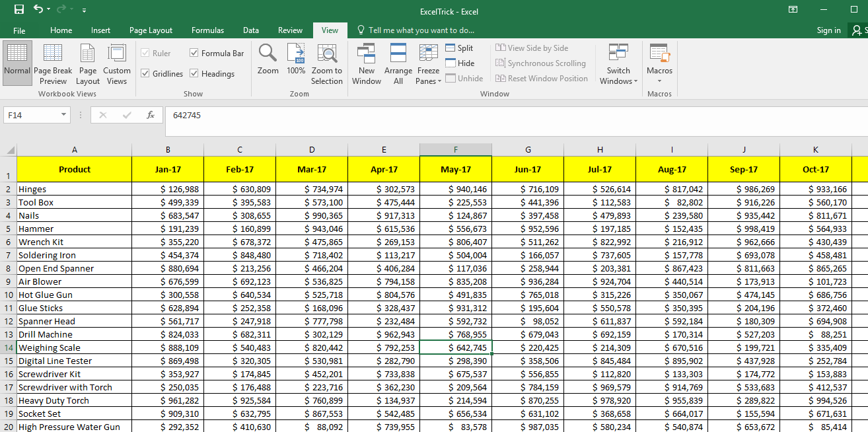The width and height of the screenshot is (868, 432).
Task: Click the Select All corner triangle
Action: click(9, 150)
